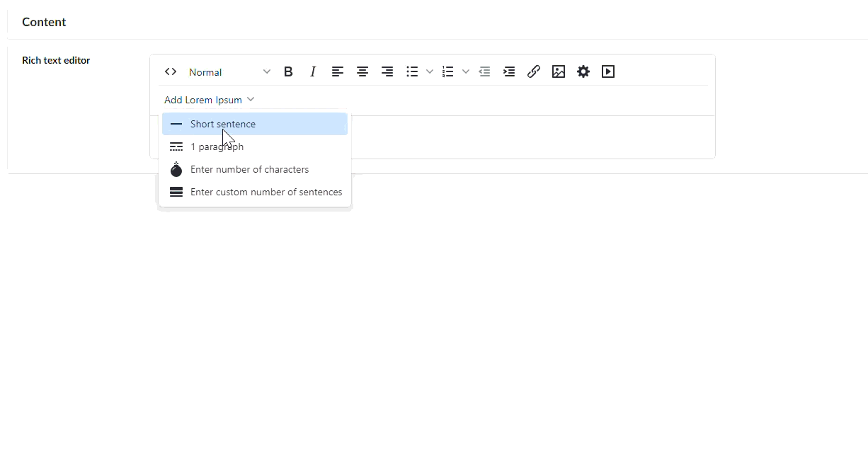Image resolution: width=868 pixels, height=460 pixels.
Task: Open the Normal paragraph style dropdown
Action: coord(229,72)
